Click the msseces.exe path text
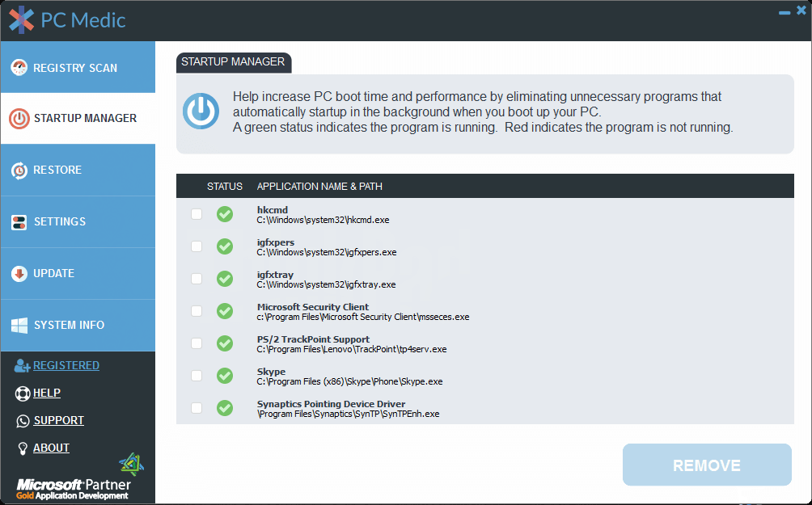Image resolution: width=812 pixels, height=505 pixels. (363, 318)
